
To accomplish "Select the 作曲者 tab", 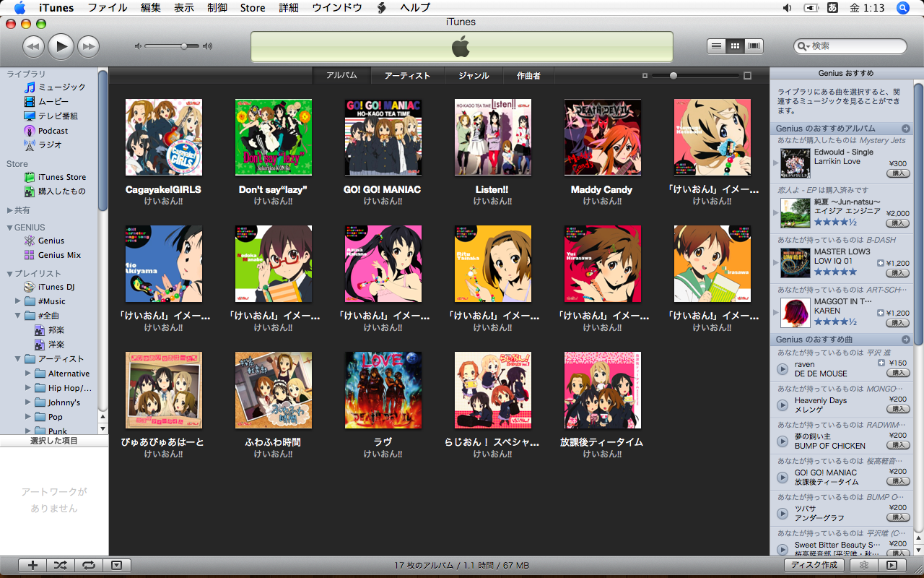I will click(528, 75).
